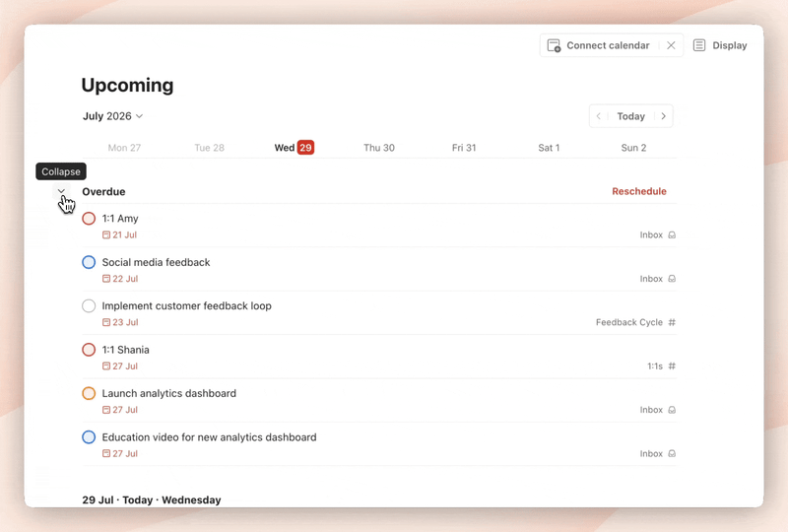Go to previous week arrow
The image size is (788, 532).
(x=599, y=116)
